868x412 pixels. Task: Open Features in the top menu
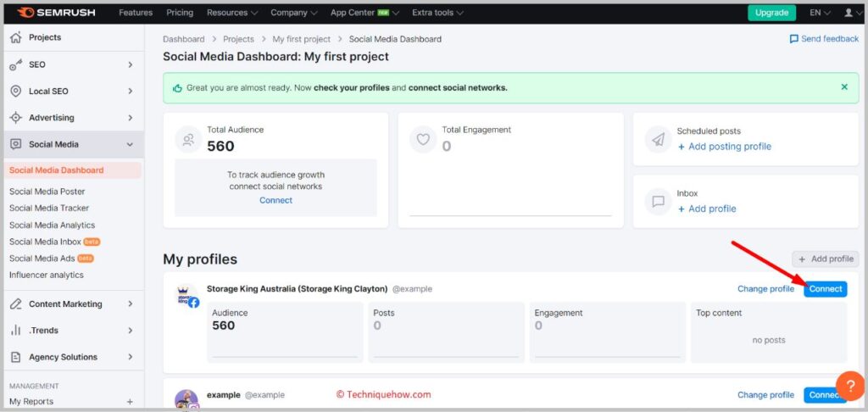136,12
